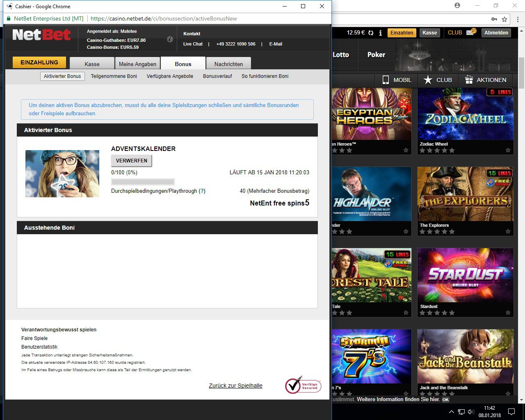Click the Kasse button in the casino header

coord(429,33)
